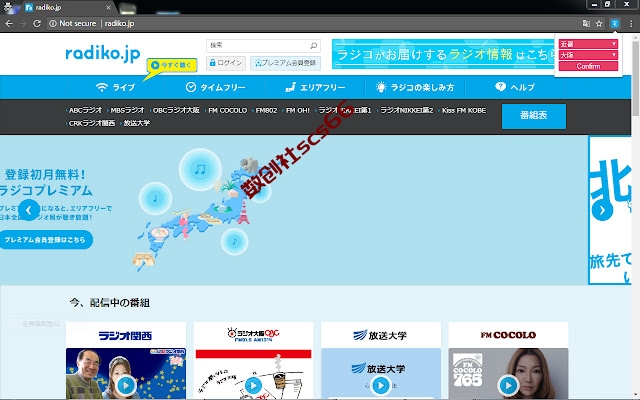Click the Not secure site info icon
The image size is (640, 400).
click(x=53, y=24)
